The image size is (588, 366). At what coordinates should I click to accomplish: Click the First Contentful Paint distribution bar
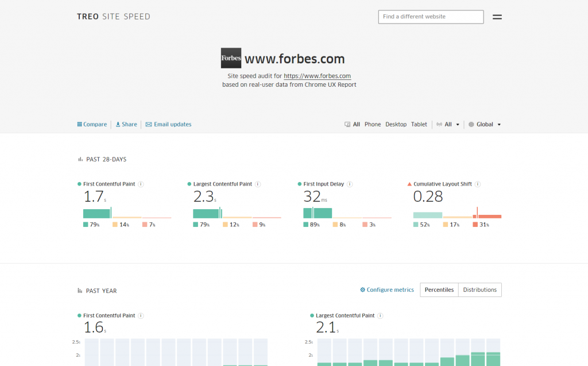pos(127,213)
